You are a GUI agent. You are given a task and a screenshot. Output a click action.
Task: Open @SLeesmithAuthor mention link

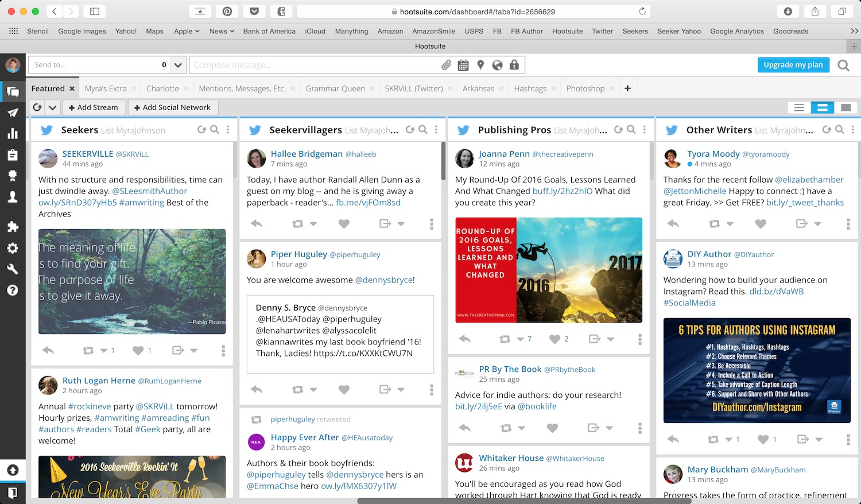pos(149,191)
